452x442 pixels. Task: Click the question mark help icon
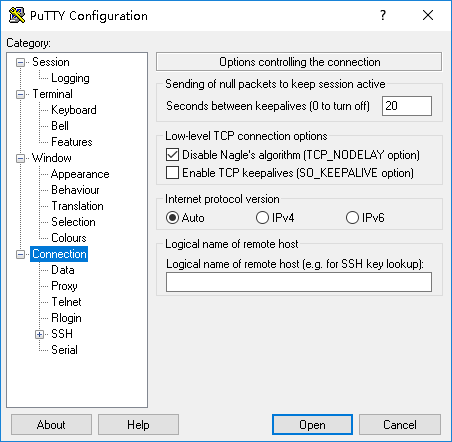[x=383, y=15]
